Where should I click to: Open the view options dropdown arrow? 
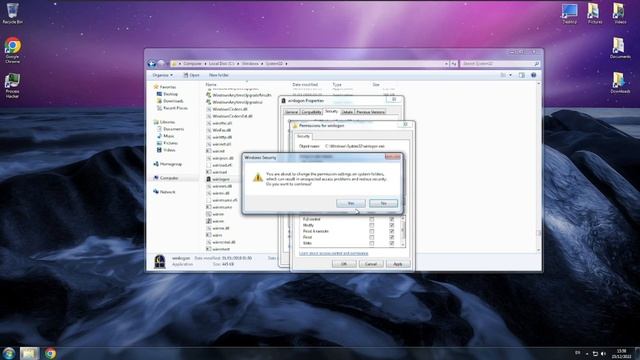pyautogui.click(x=510, y=75)
